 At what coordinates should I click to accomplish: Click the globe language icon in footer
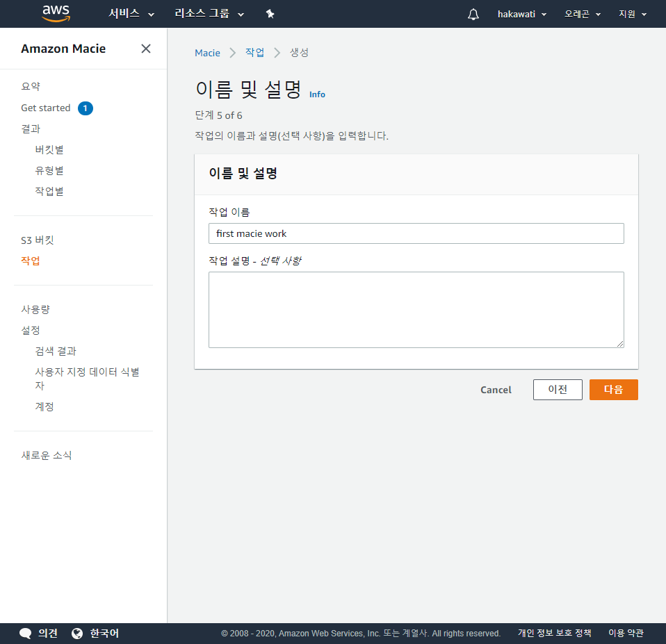[x=77, y=634]
